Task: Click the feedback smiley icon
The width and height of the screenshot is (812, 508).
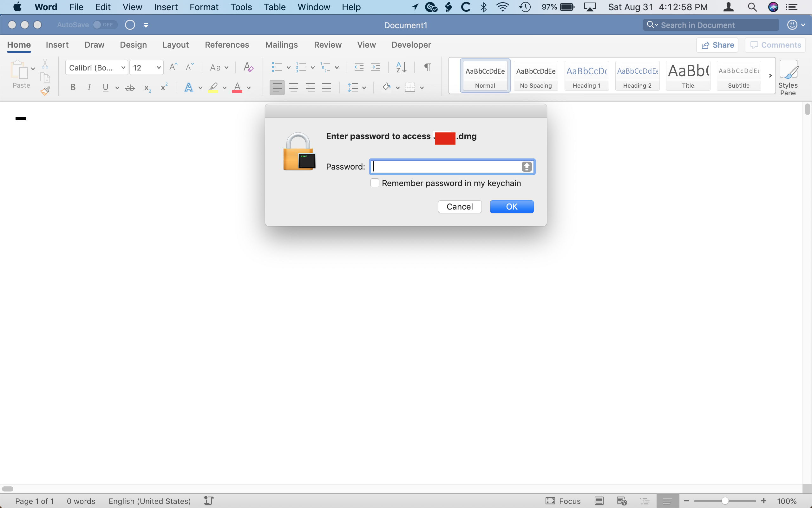Action: (792, 25)
